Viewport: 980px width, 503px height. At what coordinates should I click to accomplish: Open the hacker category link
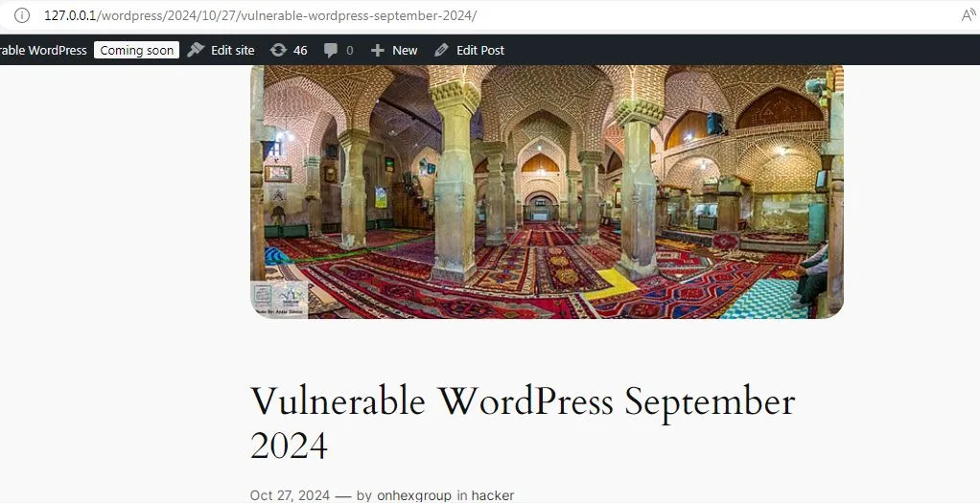[493, 495]
